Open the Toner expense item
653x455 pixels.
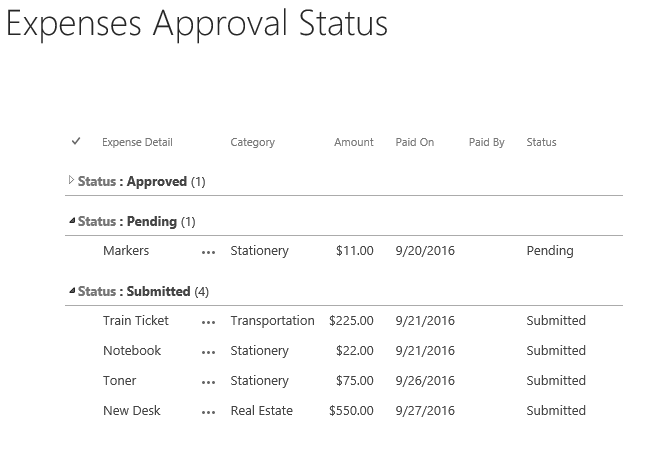pyautogui.click(x=120, y=381)
